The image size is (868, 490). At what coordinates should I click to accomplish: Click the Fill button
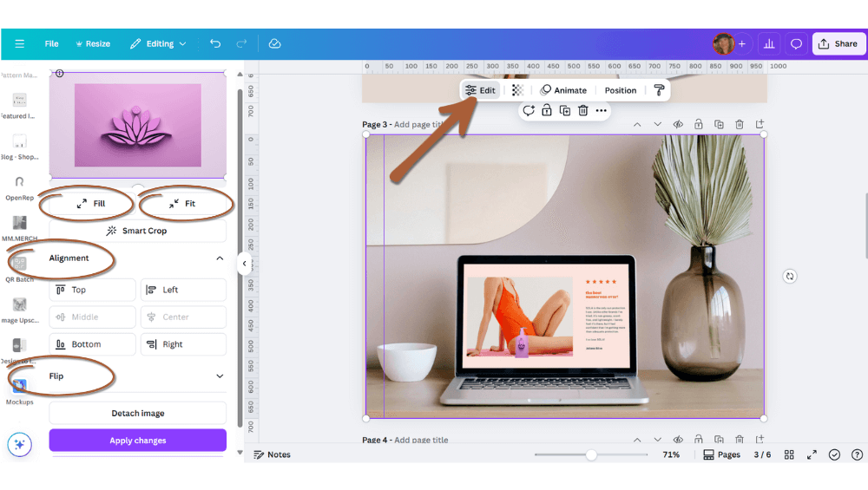(91, 204)
